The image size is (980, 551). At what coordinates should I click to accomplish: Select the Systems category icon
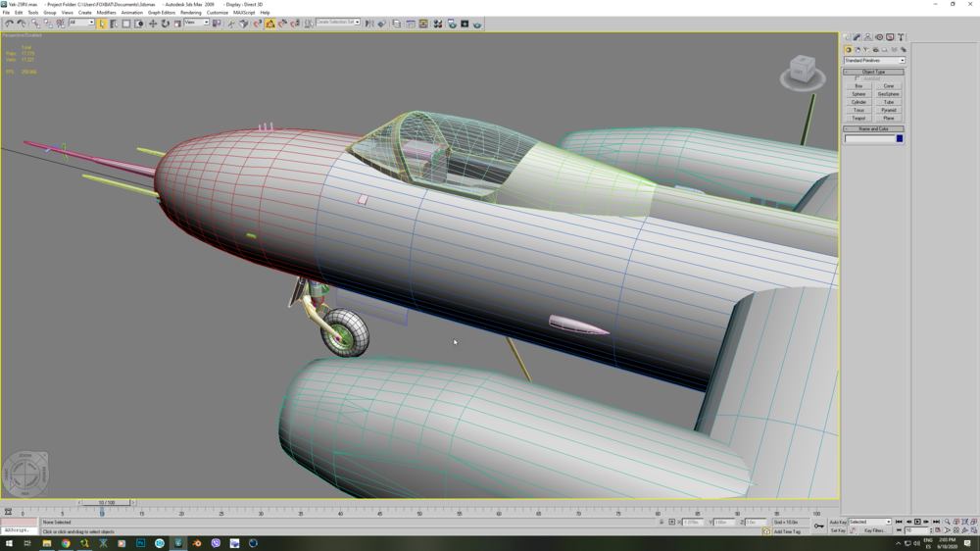click(x=904, y=49)
